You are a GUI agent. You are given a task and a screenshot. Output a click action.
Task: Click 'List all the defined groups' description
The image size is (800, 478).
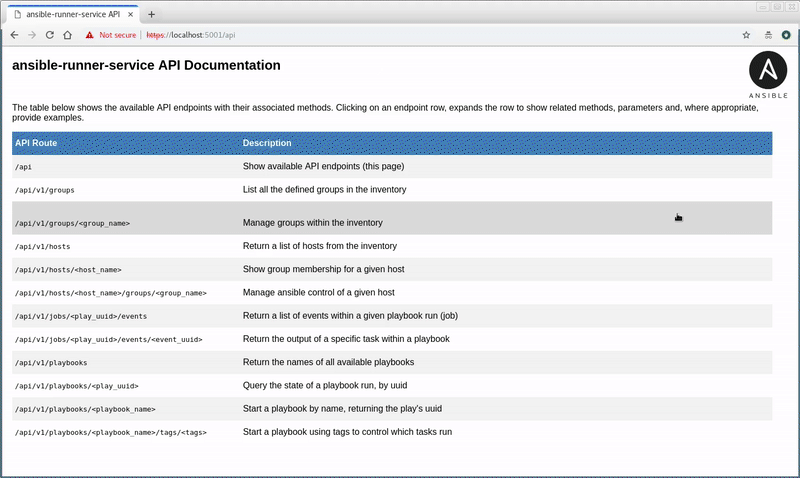[324, 190]
